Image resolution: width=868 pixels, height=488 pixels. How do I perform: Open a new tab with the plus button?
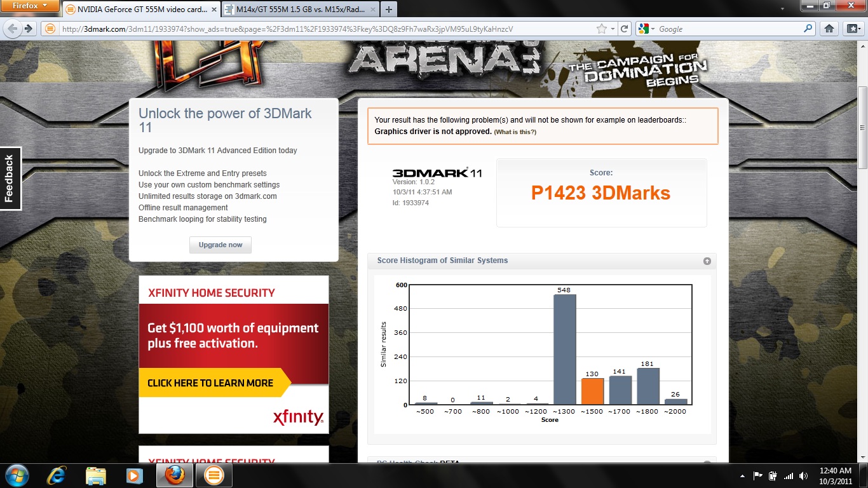point(388,10)
